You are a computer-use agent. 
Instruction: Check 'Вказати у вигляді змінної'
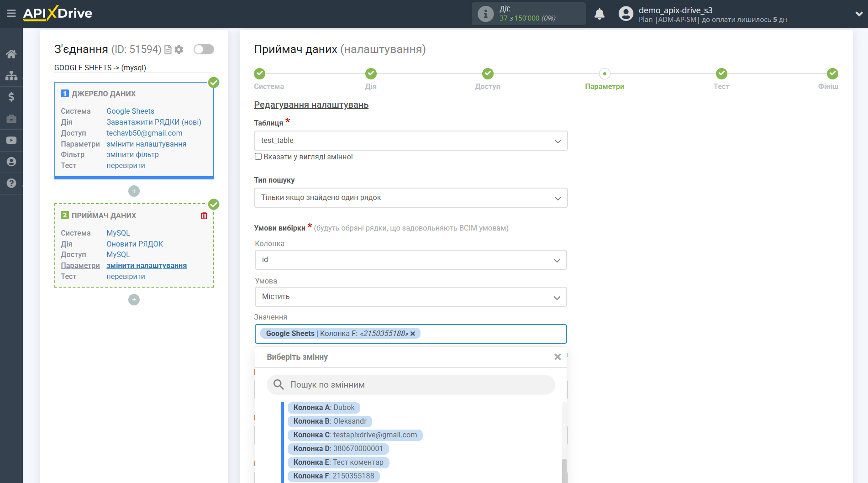258,157
